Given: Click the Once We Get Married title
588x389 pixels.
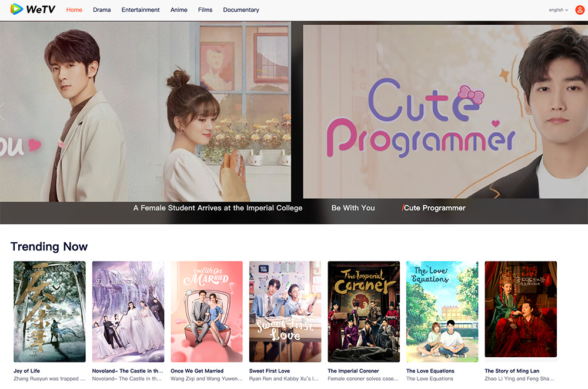Looking at the screenshot, I should [197, 371].
